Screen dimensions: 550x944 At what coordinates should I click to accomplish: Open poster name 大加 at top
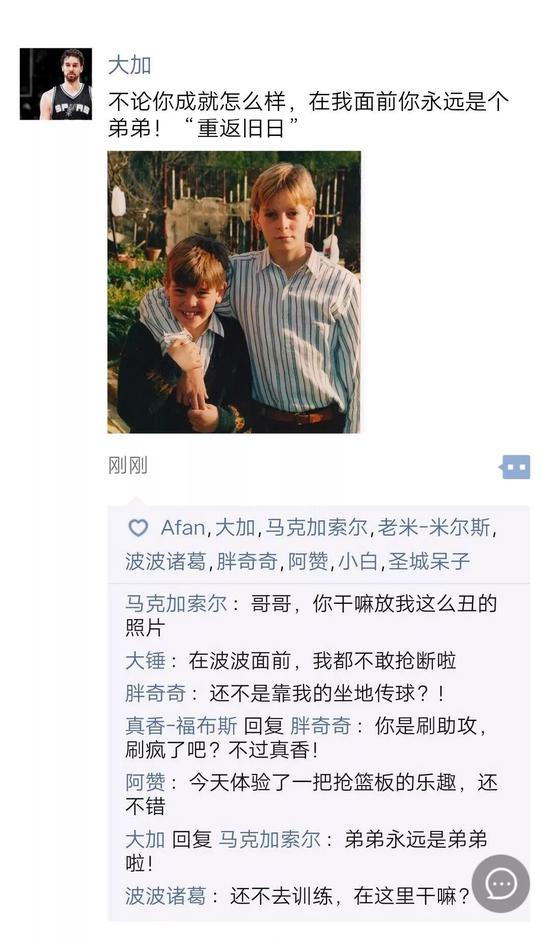tap(129, 65)
